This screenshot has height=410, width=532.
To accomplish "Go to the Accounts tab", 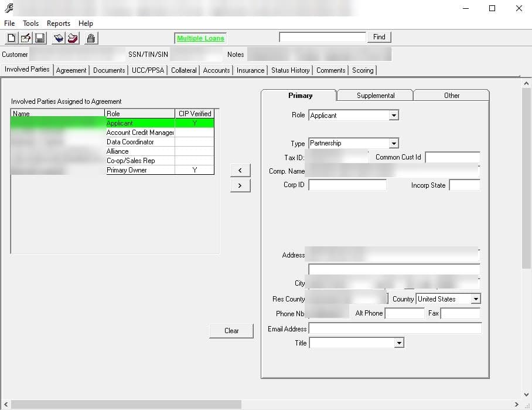I will [216, 70].
